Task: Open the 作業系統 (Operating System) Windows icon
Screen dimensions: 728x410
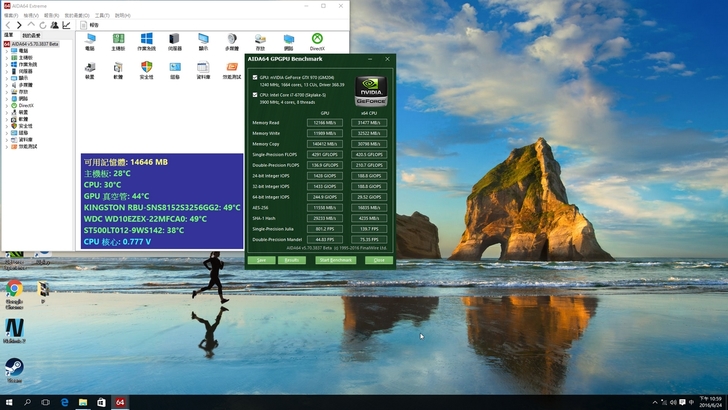Action: tap(146, 40)
